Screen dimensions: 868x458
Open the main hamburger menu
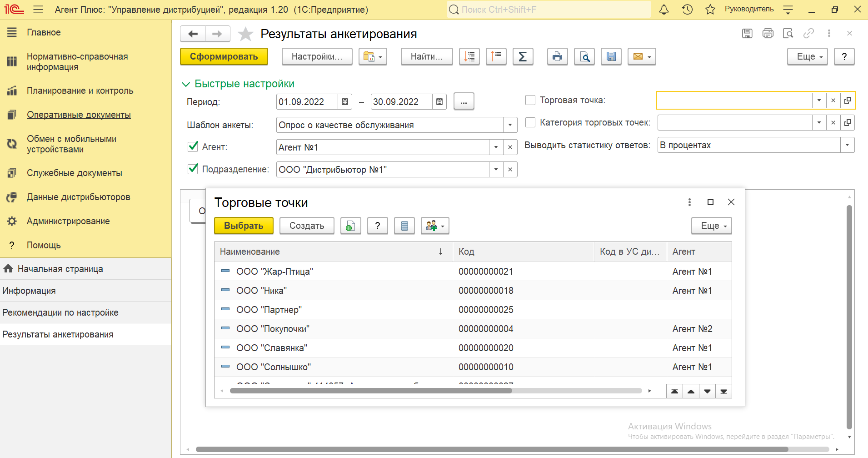(38, 10)
